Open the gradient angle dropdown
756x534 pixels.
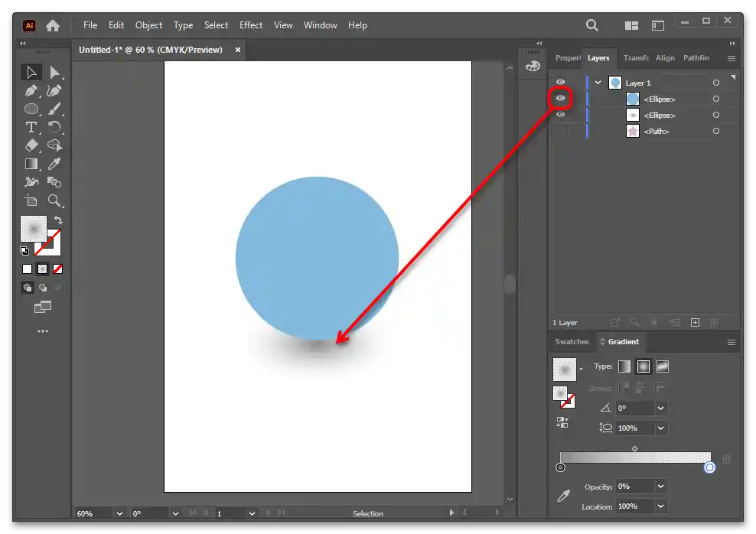[x=660, y=409]
